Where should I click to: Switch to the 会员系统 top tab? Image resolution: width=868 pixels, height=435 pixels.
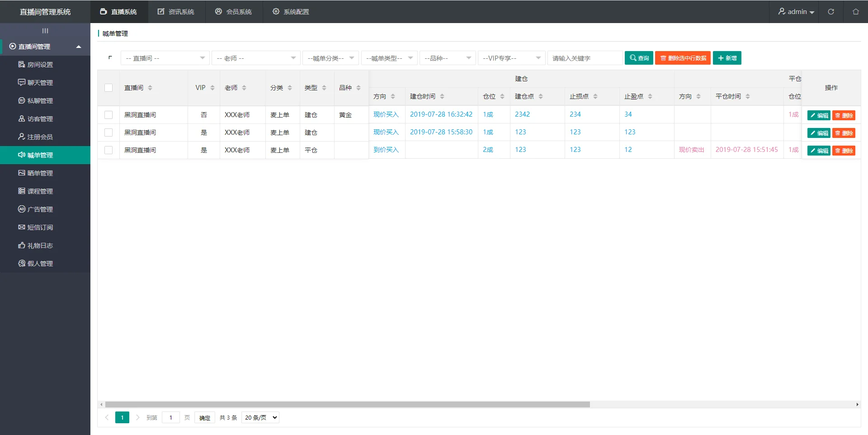(234, 12)
